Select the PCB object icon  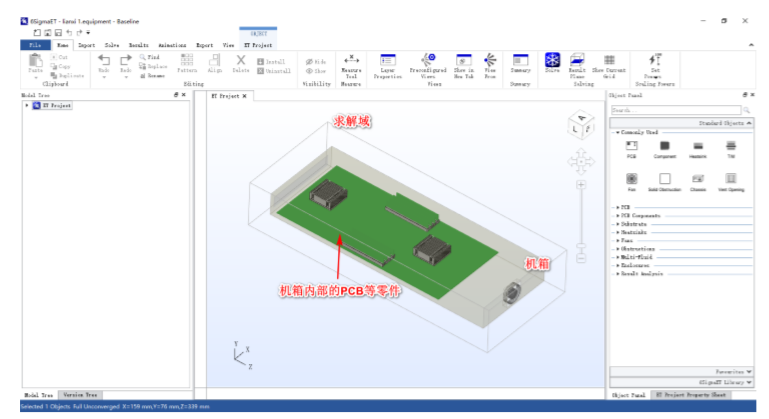(632, 147)
